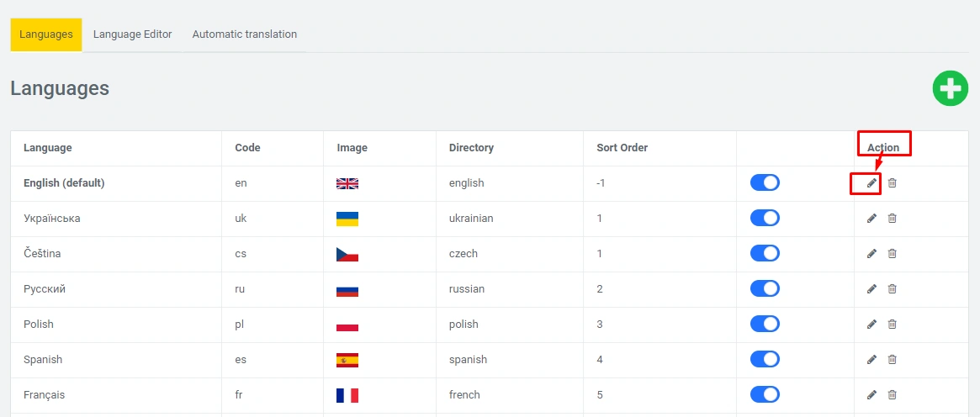This screenshot has height=417, width=980.
Task: Click the pencil icon for Українська row
Action: coord(871,219)
